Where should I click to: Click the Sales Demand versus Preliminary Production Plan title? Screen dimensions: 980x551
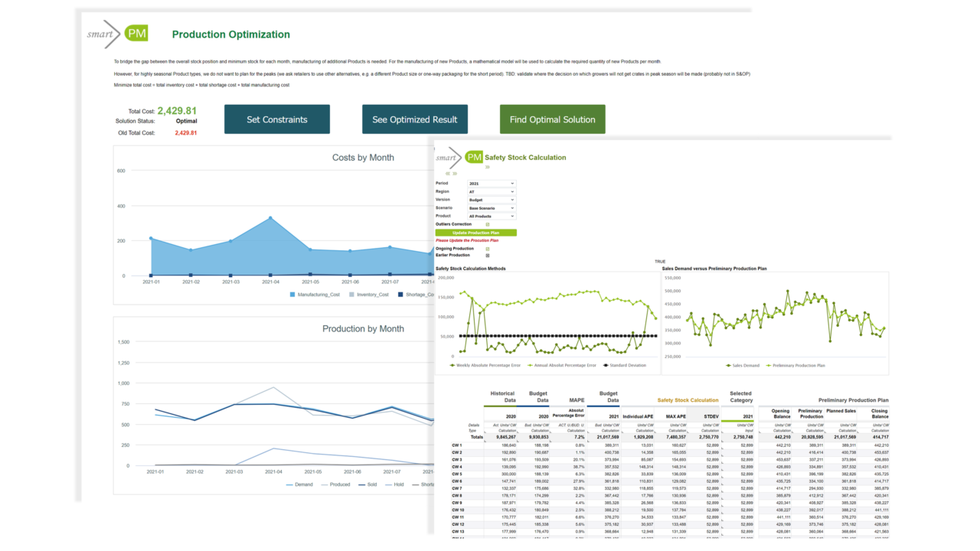pos(715,269)
